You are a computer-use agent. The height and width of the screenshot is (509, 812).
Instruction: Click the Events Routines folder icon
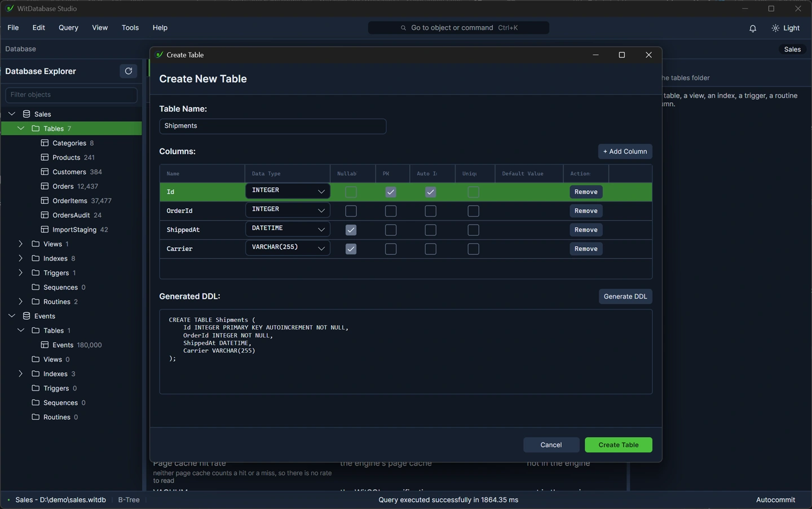click(36, 417)
